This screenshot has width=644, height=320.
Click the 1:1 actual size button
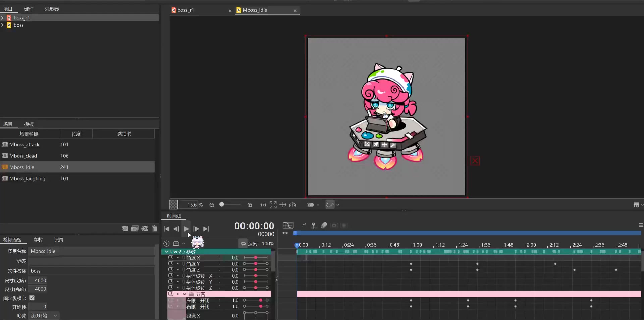tap(263, 205)
